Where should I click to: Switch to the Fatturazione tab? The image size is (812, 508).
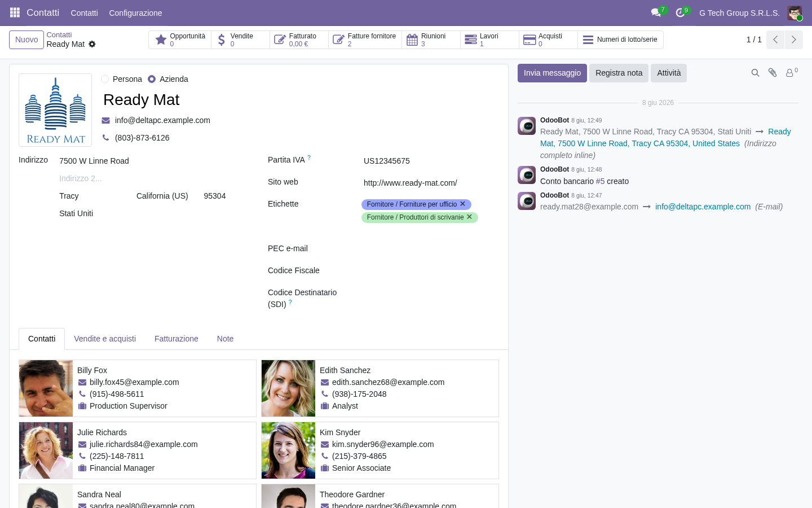pos(176,339)
